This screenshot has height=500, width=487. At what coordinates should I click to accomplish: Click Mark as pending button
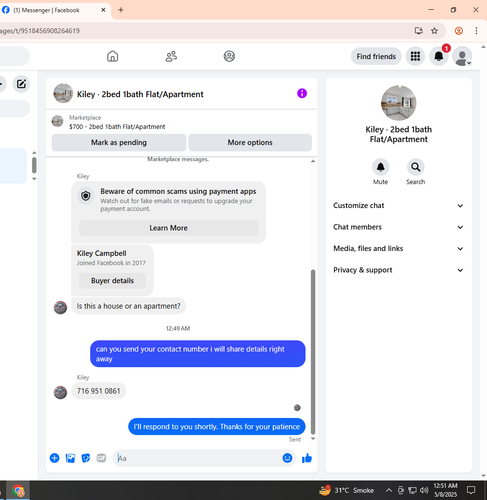click(x=119, y=143)
